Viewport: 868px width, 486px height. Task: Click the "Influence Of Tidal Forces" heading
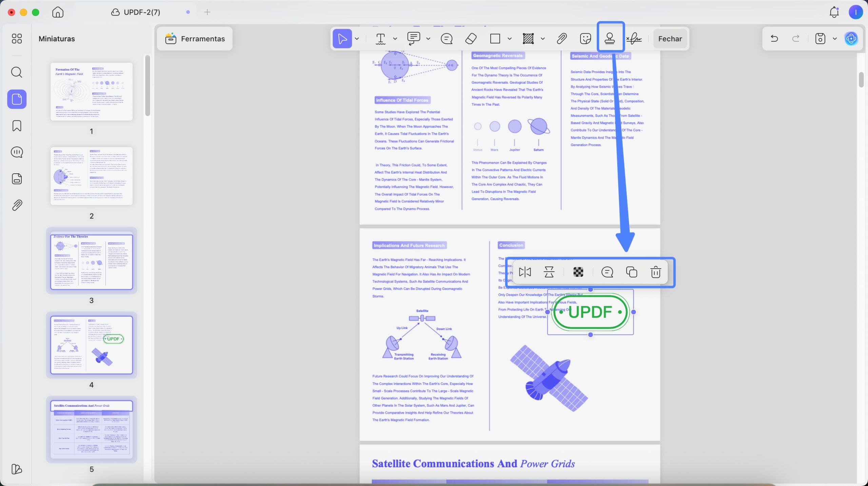(402, 100)
